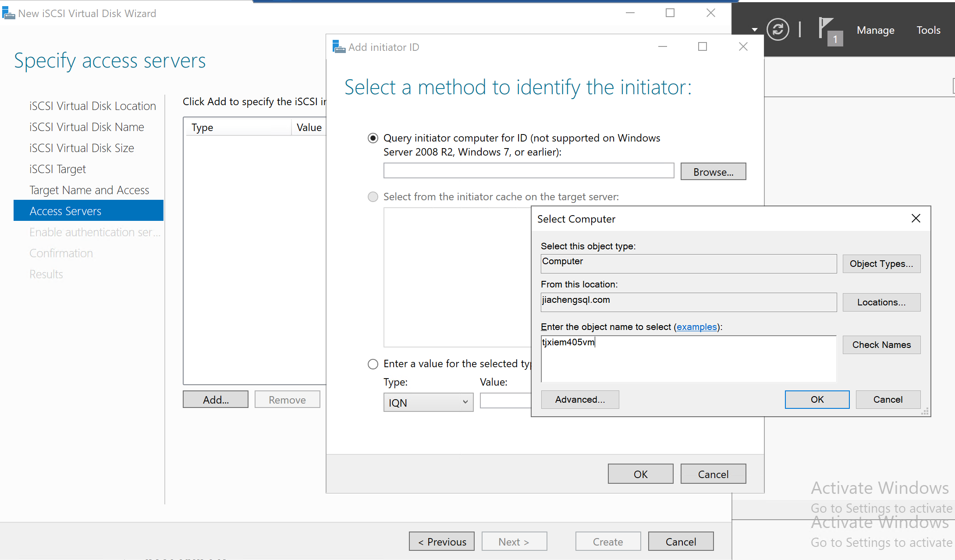Screen dimensions: 955x560
Task: Select Query initiator computer for ID option
Action: [373, 138]
